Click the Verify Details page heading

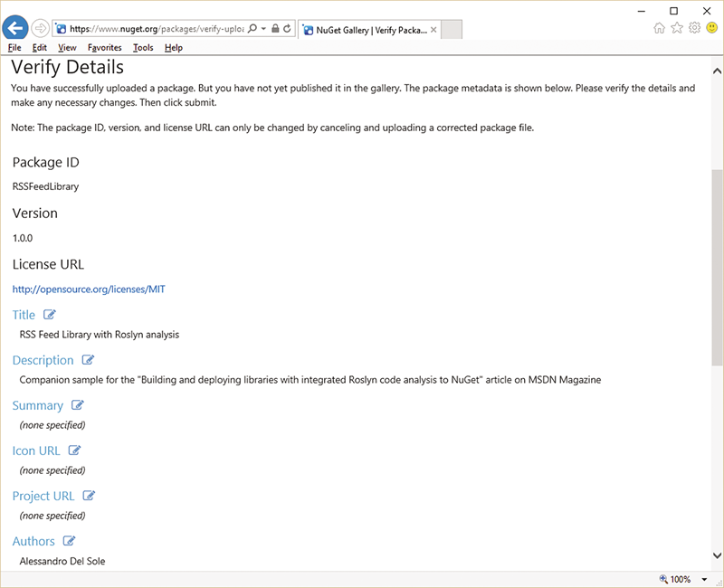point(67,67)
